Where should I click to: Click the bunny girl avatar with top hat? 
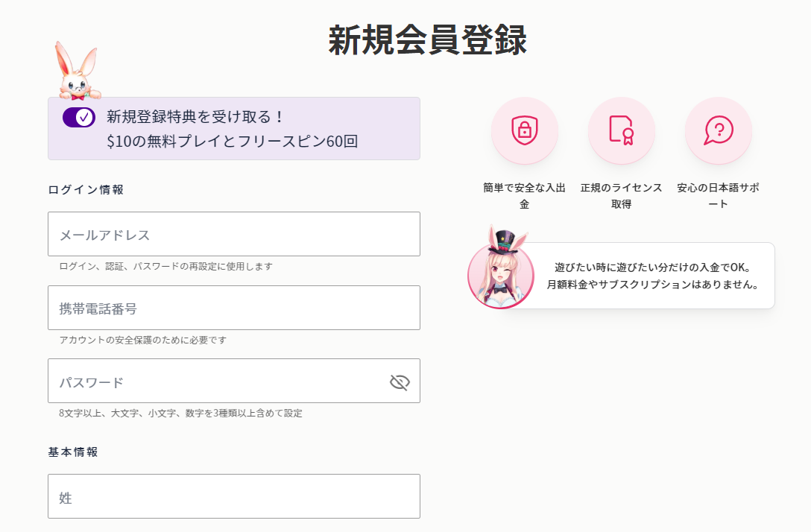pyautogui.click(x=501, y=269)
